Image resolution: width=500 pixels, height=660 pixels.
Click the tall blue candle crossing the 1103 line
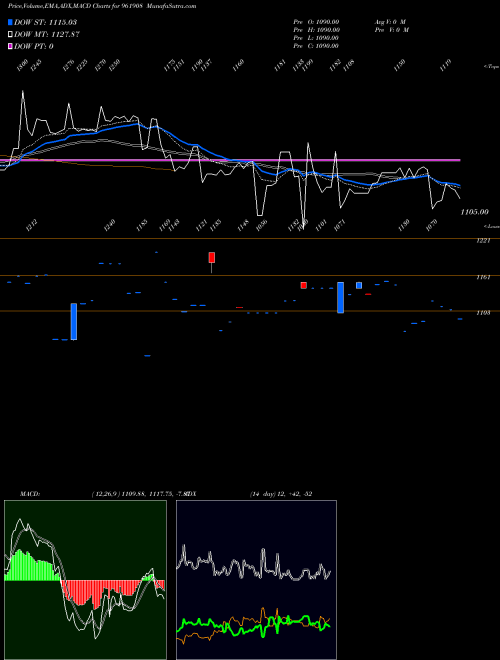[74, 321]
